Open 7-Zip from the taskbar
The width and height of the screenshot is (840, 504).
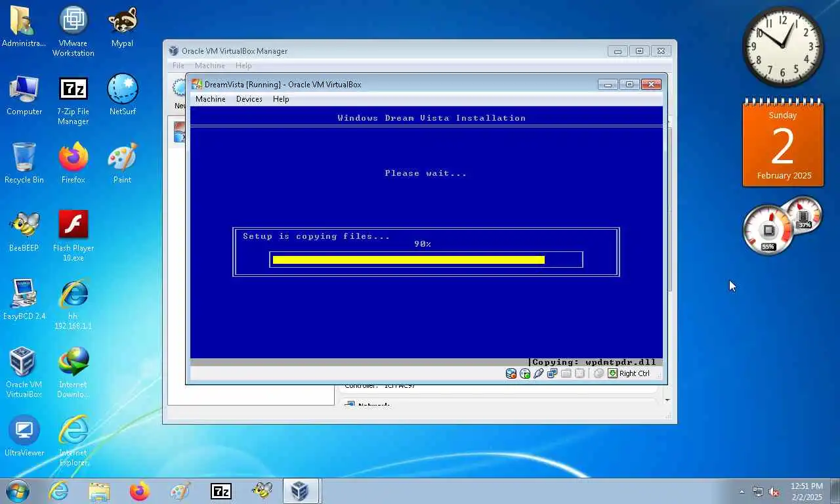tap(221, 491)
